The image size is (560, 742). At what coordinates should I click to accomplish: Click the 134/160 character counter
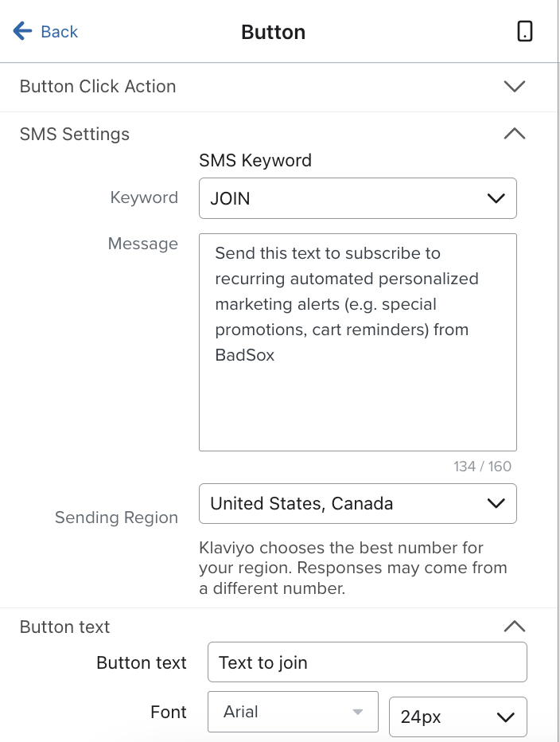tap(482, 466)
